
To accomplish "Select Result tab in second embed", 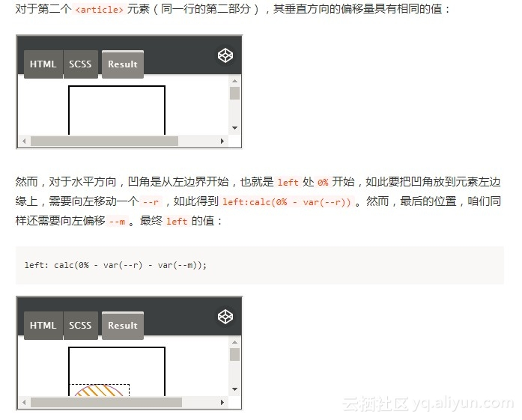I will (123, 326).
